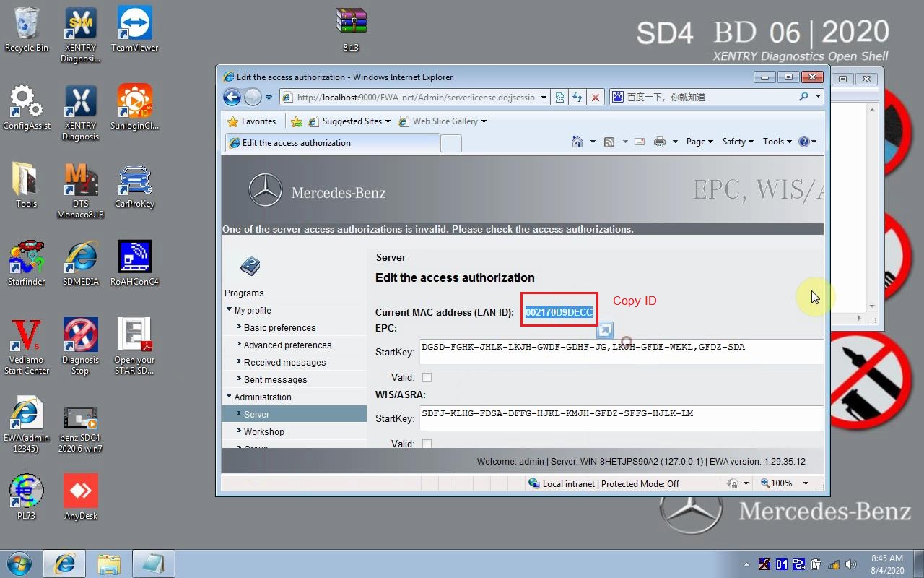This screenshot has width=924, height=578.
Task: Open the Safety menu
Action: (x=737, y=142)
